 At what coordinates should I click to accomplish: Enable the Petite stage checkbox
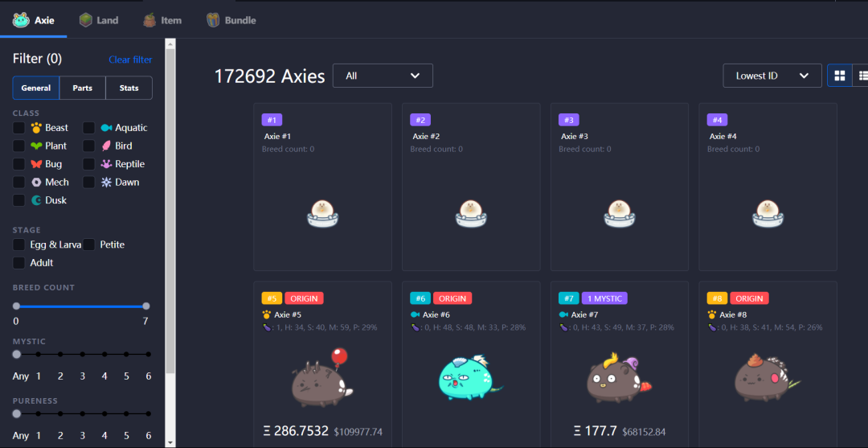point(88,245)
